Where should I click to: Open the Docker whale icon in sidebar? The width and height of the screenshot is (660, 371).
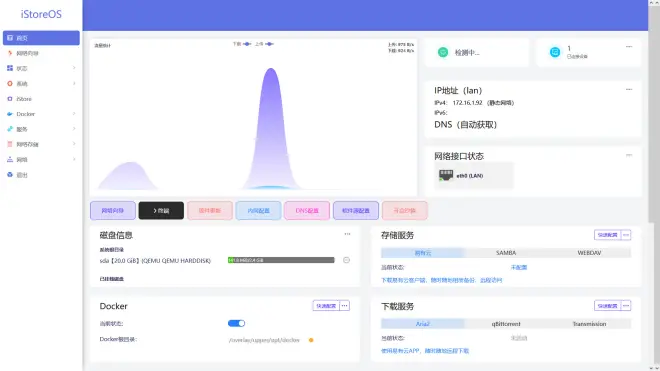pyautogui.click(x=10, y=114)
